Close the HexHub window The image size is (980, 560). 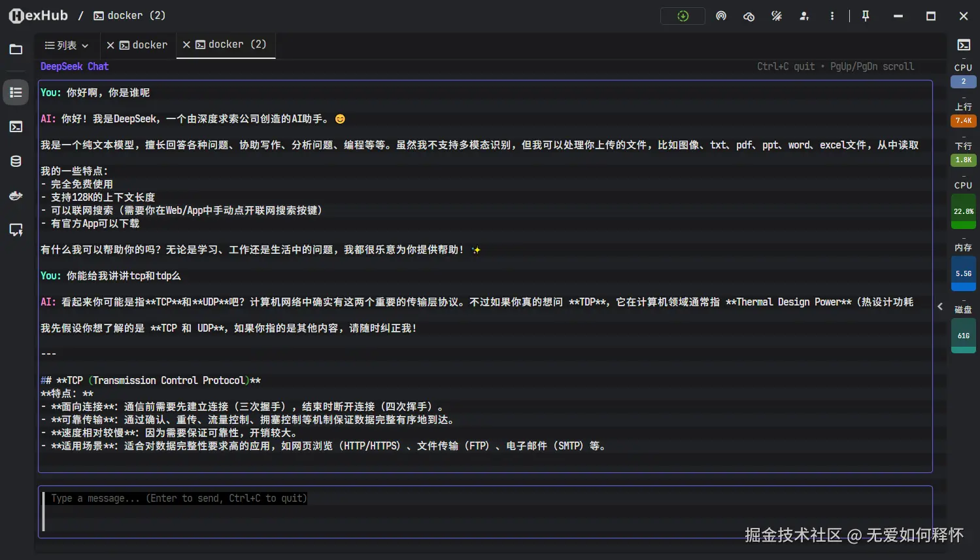click(x=964, y=16)
